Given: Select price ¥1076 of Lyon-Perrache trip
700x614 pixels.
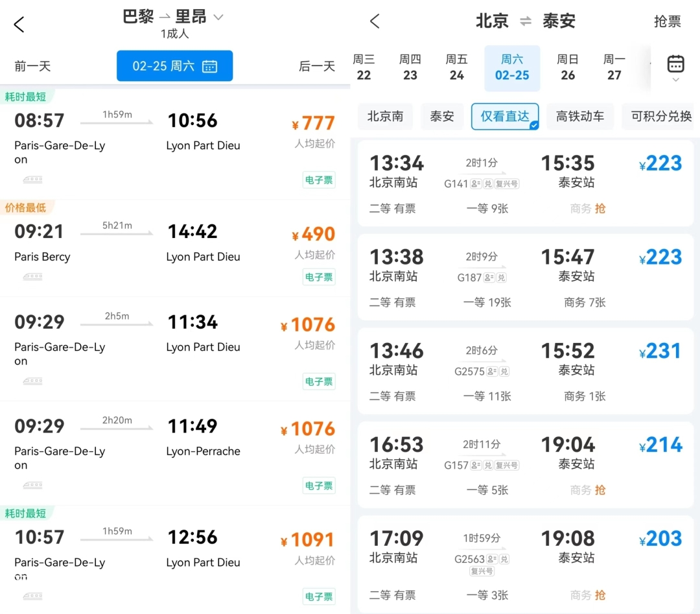Looking at the screenshot, I should (x=308, y=429).
